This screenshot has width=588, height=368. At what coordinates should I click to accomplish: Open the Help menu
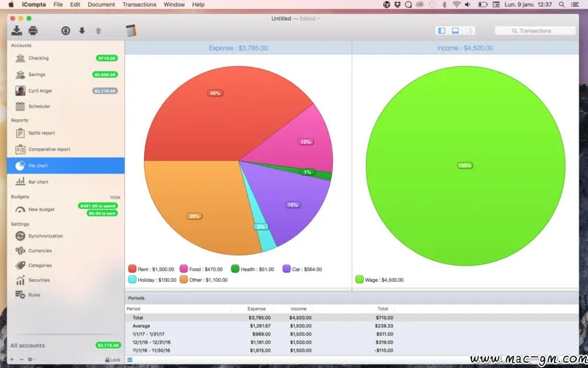tap(198, 4)
